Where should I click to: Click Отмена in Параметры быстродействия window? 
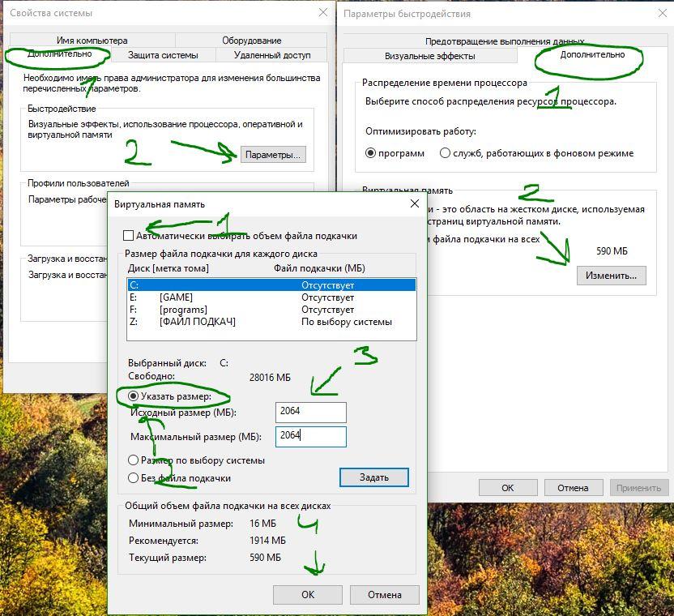point(573,488)
